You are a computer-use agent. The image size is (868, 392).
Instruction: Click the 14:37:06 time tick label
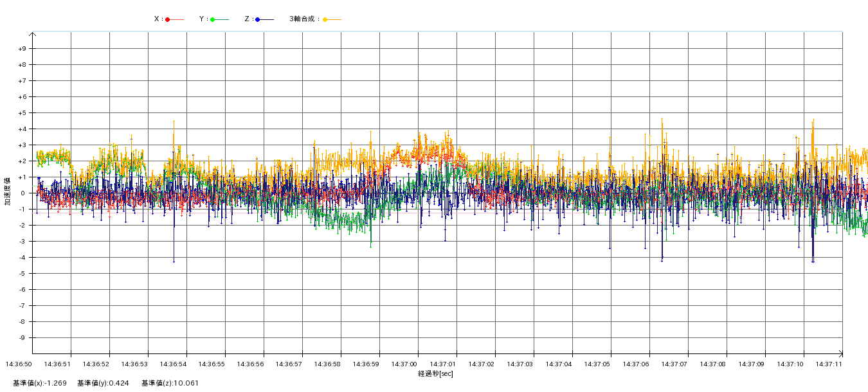tap(636, 364)
